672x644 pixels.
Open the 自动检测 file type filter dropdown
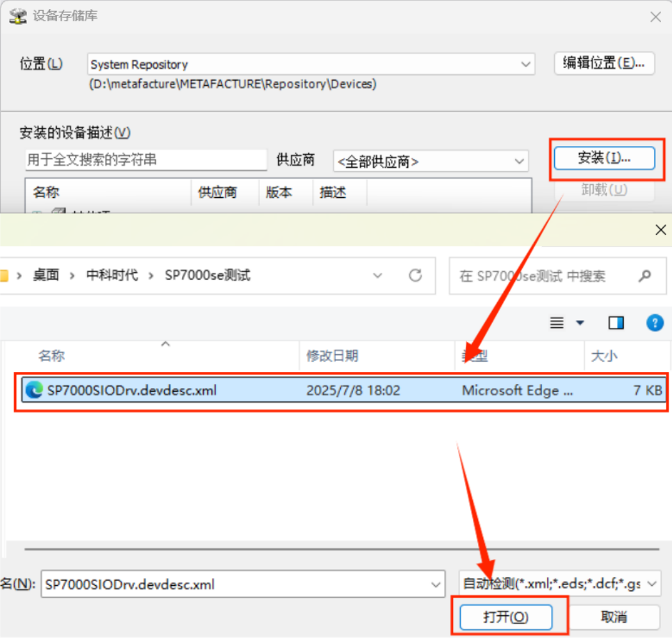[559, 583]
